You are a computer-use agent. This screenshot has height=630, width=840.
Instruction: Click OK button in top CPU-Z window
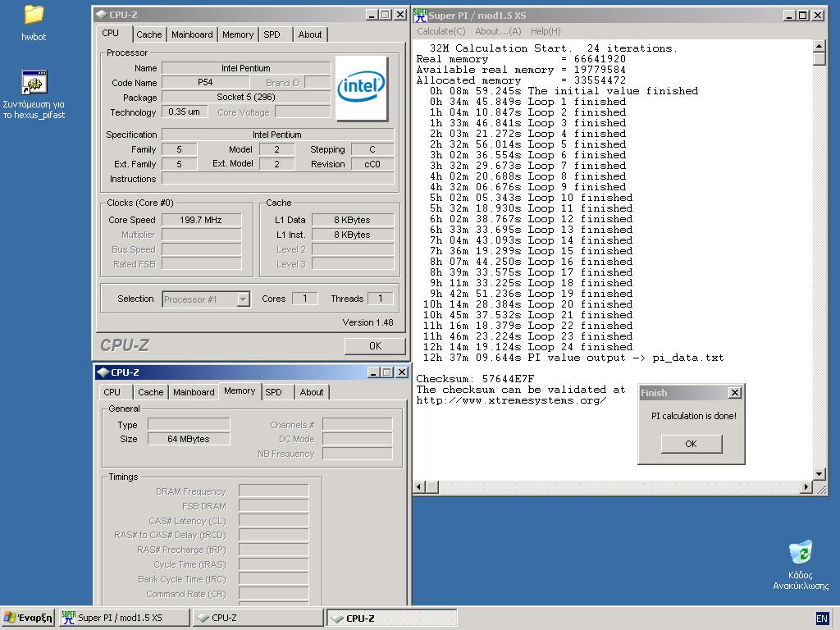[375, 346]
